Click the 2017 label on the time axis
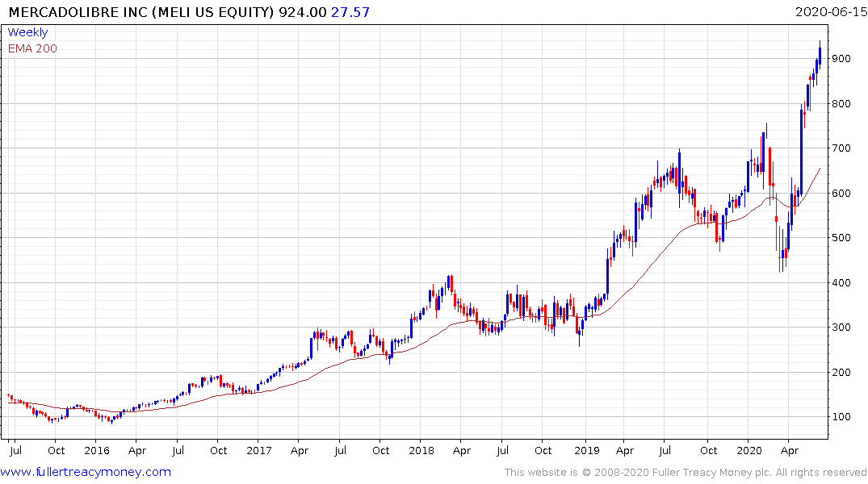This screenshot has width=868, height=484. click(259, 451)
